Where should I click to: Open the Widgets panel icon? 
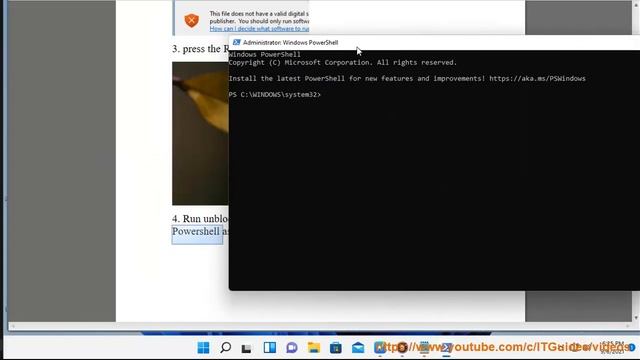pyautogui.click(x=269, y=347)
